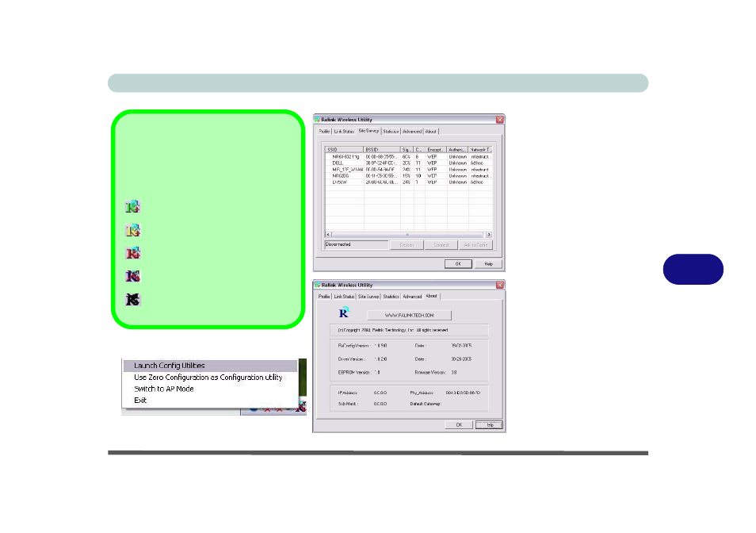Select the third network in the SSID list
This screenshot has height=533, width=756.
409,170
